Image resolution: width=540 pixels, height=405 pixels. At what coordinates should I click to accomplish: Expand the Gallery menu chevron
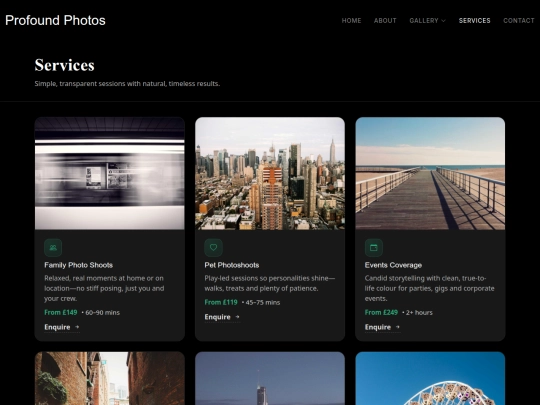(x=444, y=21)
